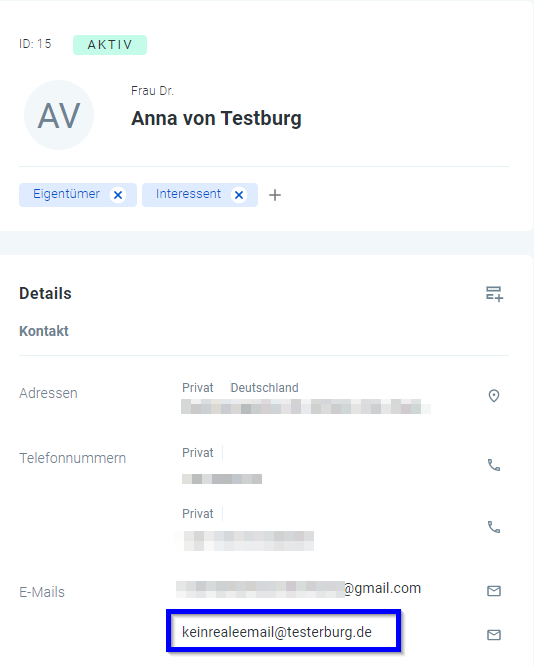Call the second Privat phone number icon
Image resolution: width=534 pixels, height=666 pixels.
click(x=494, y=527)
